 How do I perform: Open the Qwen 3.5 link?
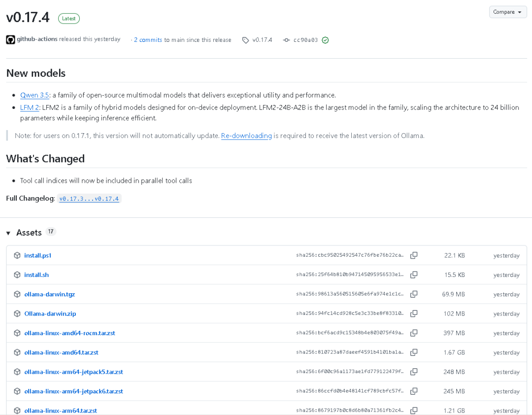click(x=34, y=95)
